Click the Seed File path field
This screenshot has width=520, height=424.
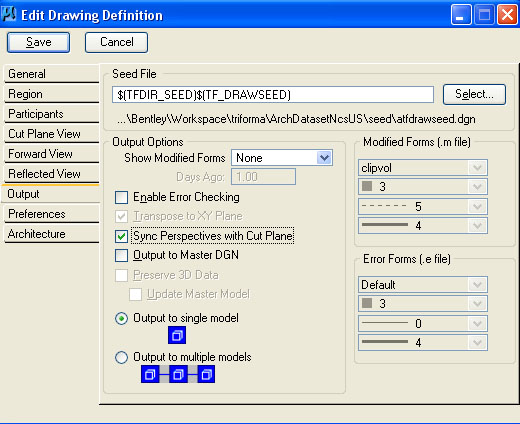coord(273,95)
